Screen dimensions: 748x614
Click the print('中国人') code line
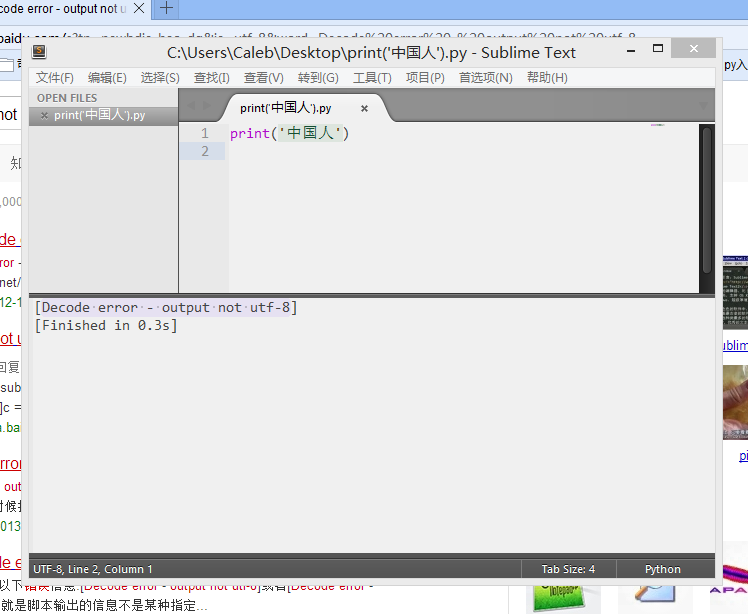[290, 133]
